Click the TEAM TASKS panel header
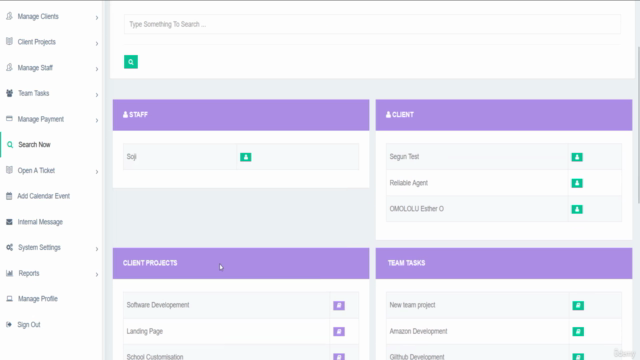This screenshot has height=360, width=640. [504, 263]
